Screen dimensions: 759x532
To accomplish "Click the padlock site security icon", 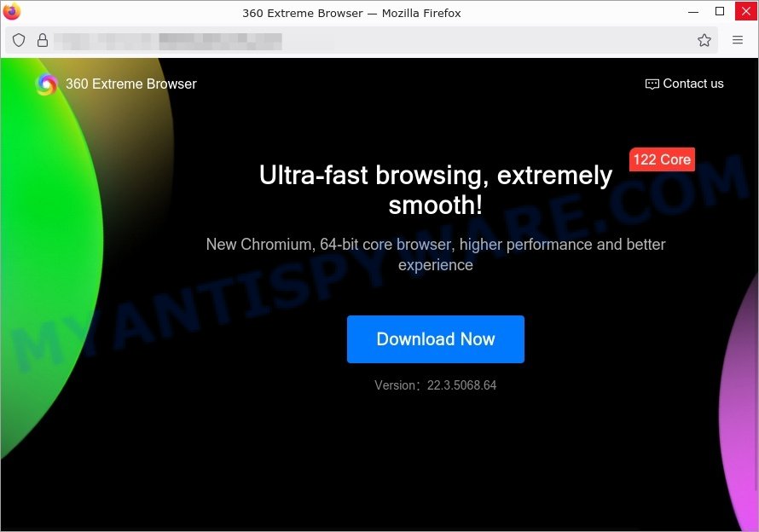I will (x=43, y=40).
